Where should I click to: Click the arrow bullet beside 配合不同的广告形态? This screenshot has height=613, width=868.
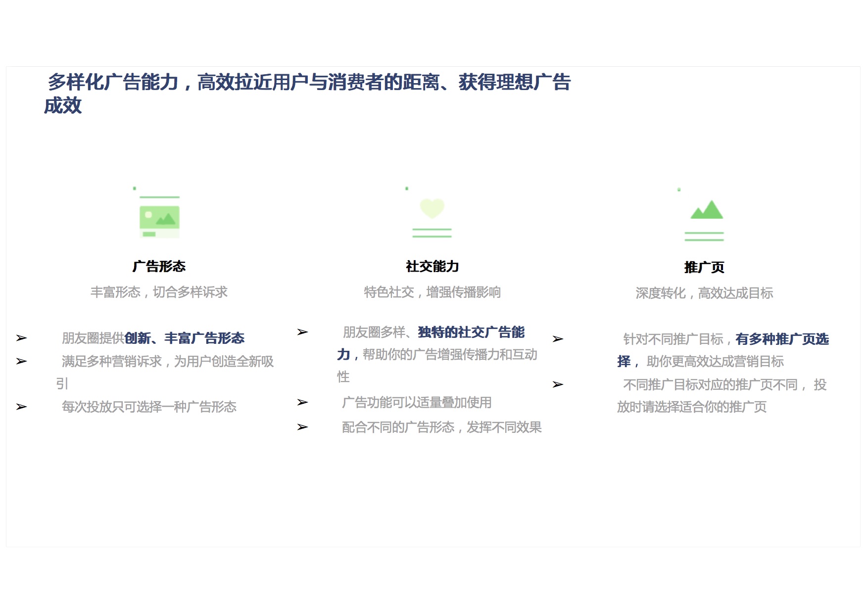pos(302,427)
